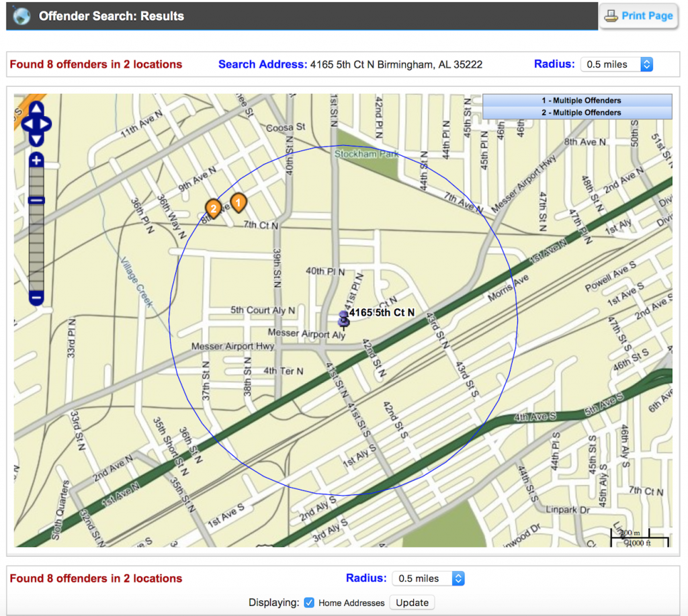
Task: Zoom out using the bottom minus button
Action: 37,298
